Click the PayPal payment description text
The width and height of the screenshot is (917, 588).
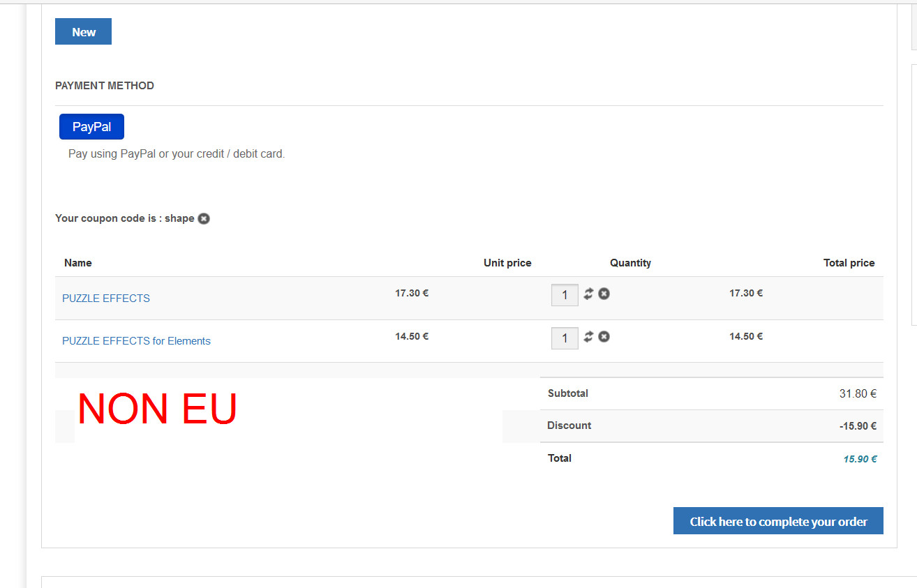coord(177,153)
